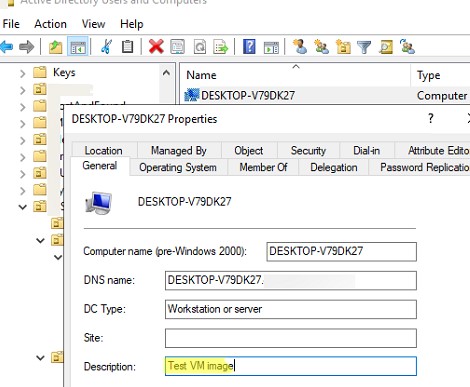Click Add to group toolbar icon

coord(407,47)
